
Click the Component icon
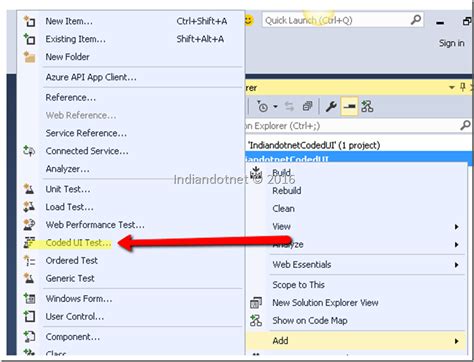click(29, 337)
